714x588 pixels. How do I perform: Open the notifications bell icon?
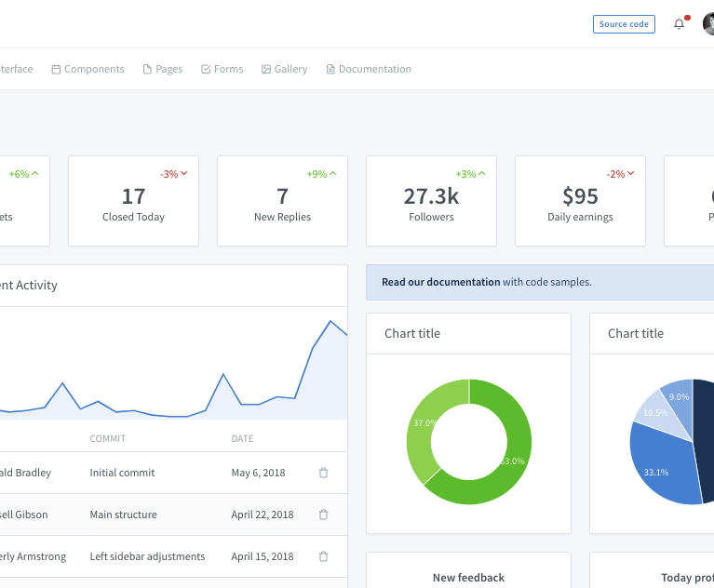pyautogui.click(x=679, y=24)
